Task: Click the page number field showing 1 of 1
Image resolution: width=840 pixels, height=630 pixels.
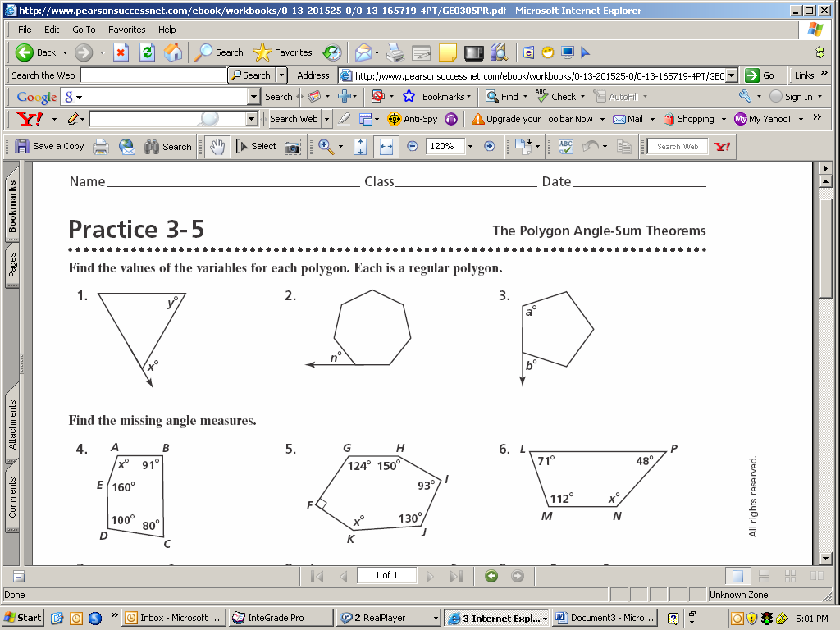Action: pyautogui.click(x=386, y=576)
